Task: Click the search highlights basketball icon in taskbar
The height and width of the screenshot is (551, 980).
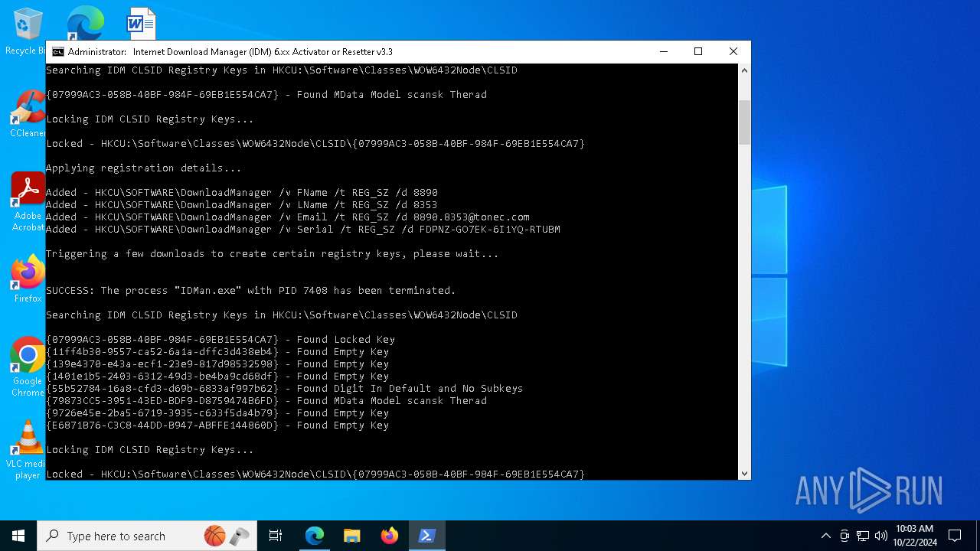Action: click(x=215, y=536)
